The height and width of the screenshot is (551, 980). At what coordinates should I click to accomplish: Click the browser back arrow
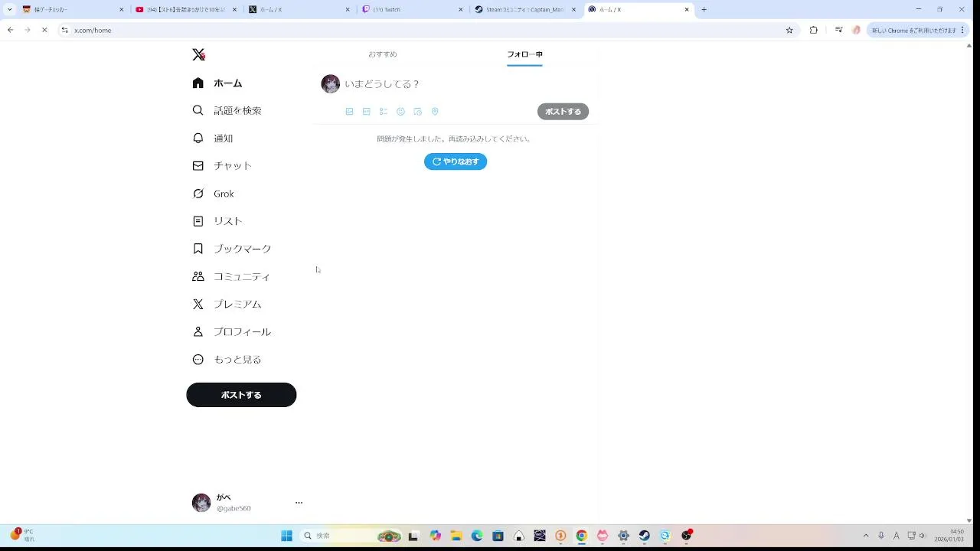click(x=10, y=30)
